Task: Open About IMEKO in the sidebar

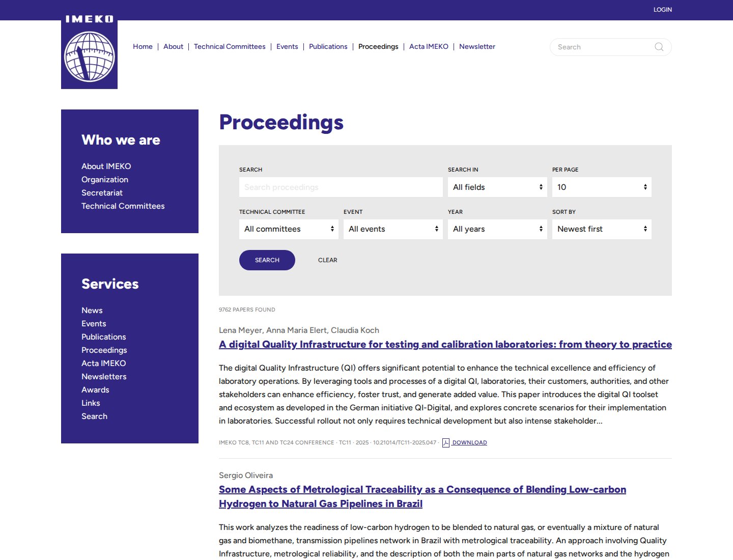Action: (106, 166)
